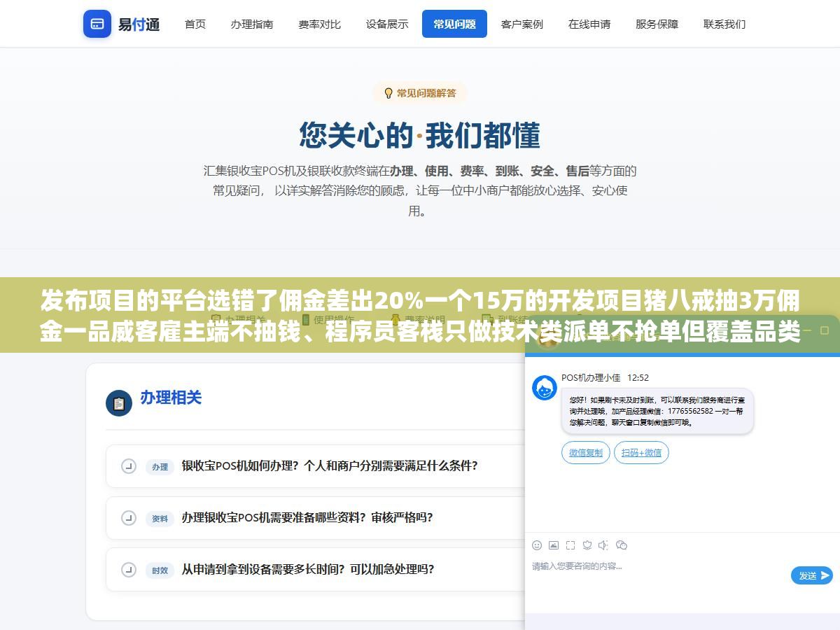
Task: Click the send image icon in chat
Action: click(554, 545)
